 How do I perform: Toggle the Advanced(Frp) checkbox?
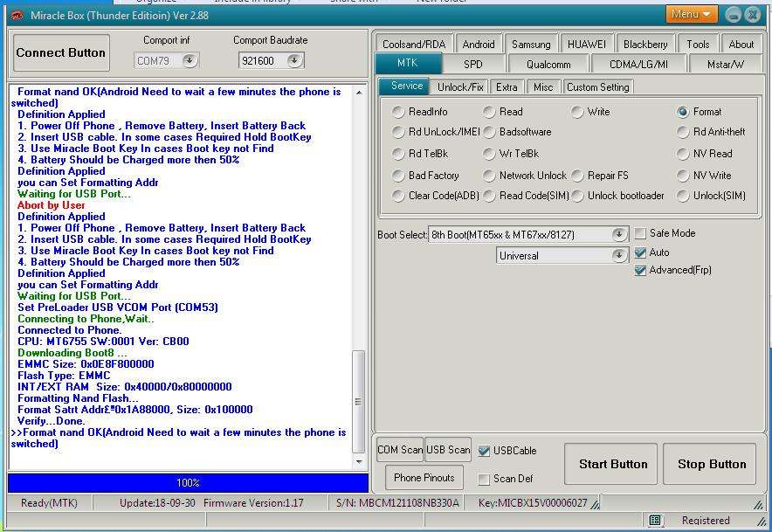pyautogui.click(x=640, y=271)
